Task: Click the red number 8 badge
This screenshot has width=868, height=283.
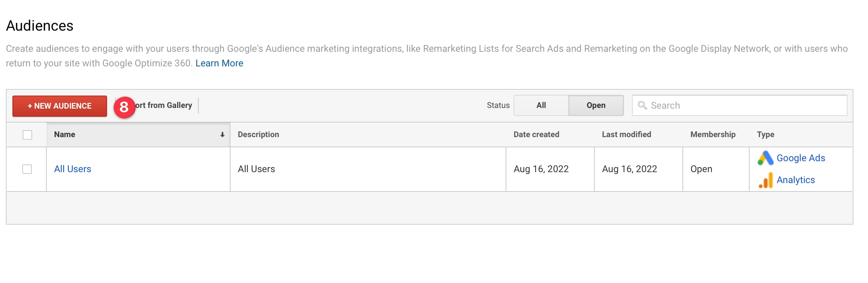Action: pos(124,107)
